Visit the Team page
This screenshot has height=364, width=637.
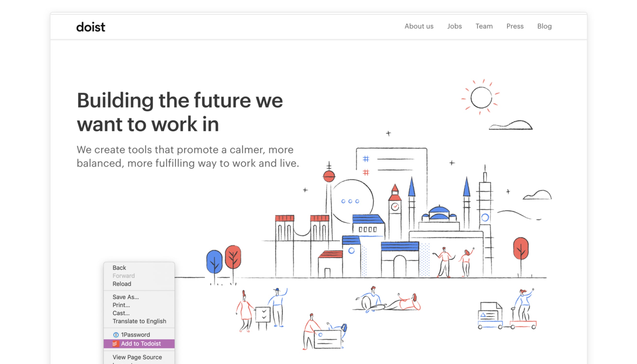click(x=484, y=26)
